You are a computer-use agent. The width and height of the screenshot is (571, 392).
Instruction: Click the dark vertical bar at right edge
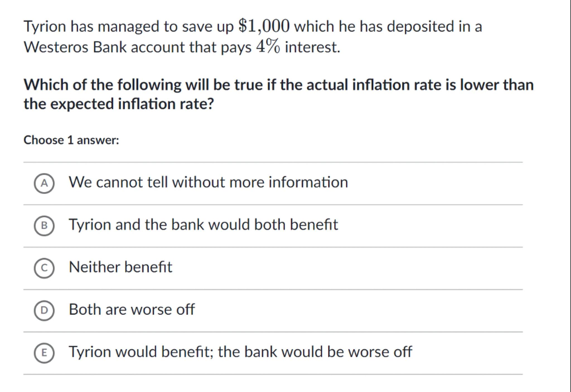[x=570, y=195]
